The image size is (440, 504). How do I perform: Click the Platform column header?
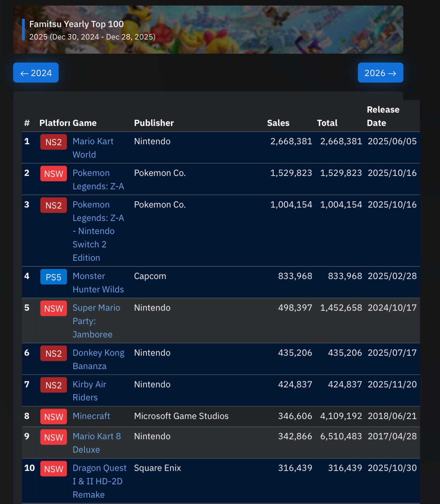click(54, 123)
